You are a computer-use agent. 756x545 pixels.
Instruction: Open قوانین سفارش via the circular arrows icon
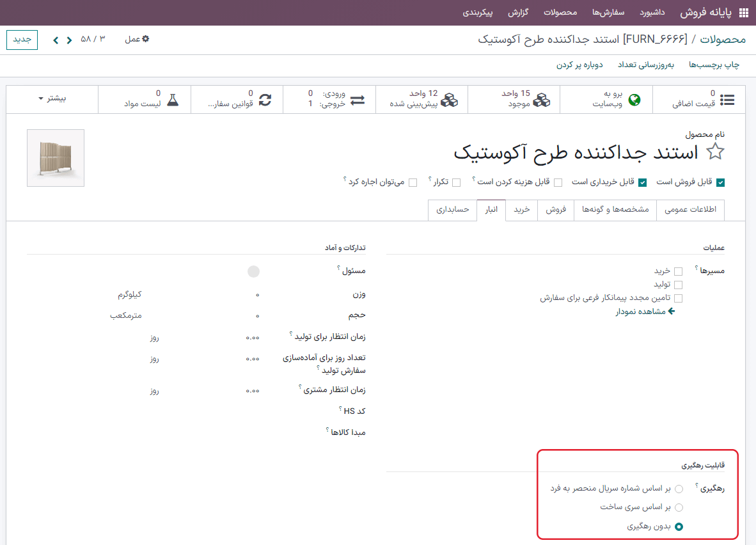(265, 99)
